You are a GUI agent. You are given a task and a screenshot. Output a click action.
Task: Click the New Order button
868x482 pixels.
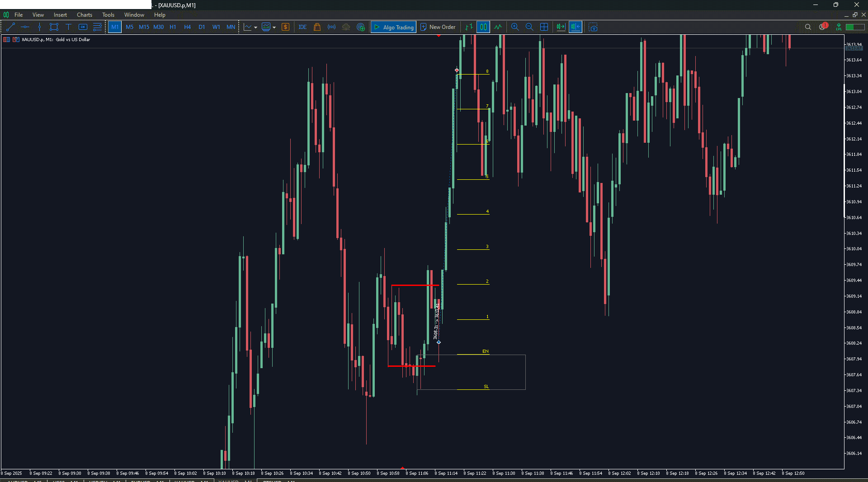point(438,27)
